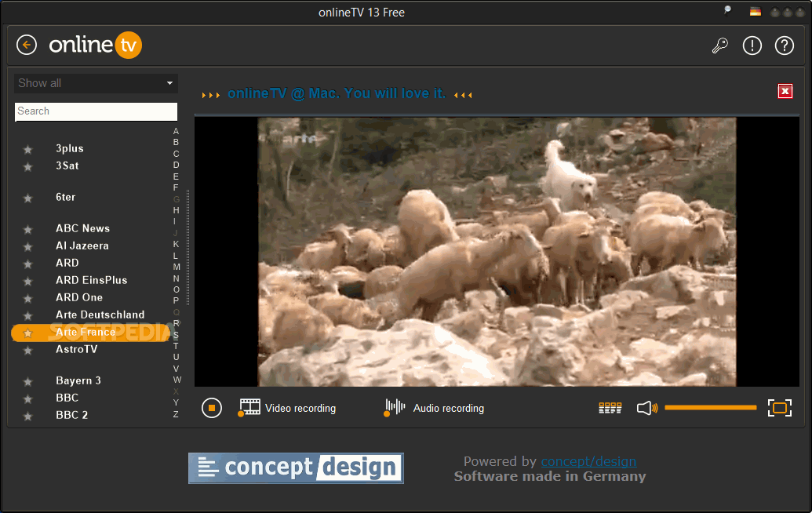Select the ARD EinsPlus channel

pyautogui.click(x=91, y=280)
